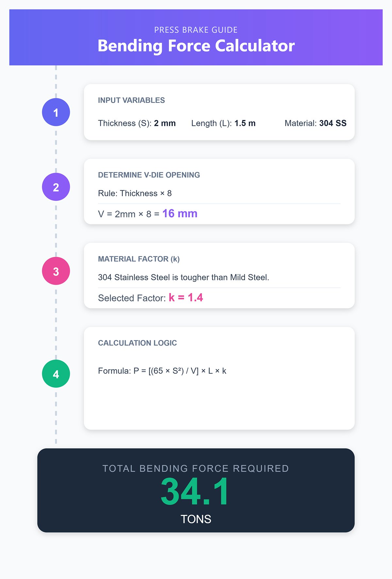This screenshot has height=579, width=392.
Task: Click the green step 4 circle
Action: pos(56,374)
